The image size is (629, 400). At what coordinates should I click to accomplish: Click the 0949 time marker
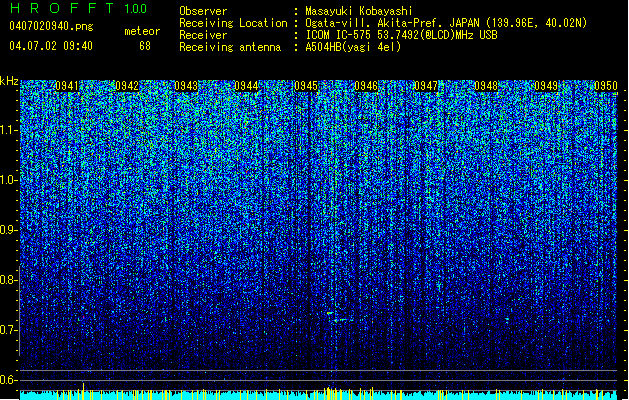(x=546, y=86)
